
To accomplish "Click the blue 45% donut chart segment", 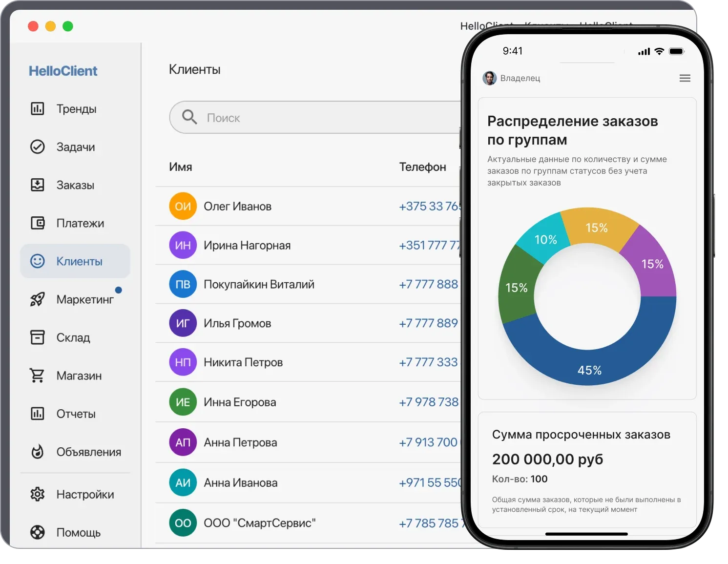I will tap(590, 370).
